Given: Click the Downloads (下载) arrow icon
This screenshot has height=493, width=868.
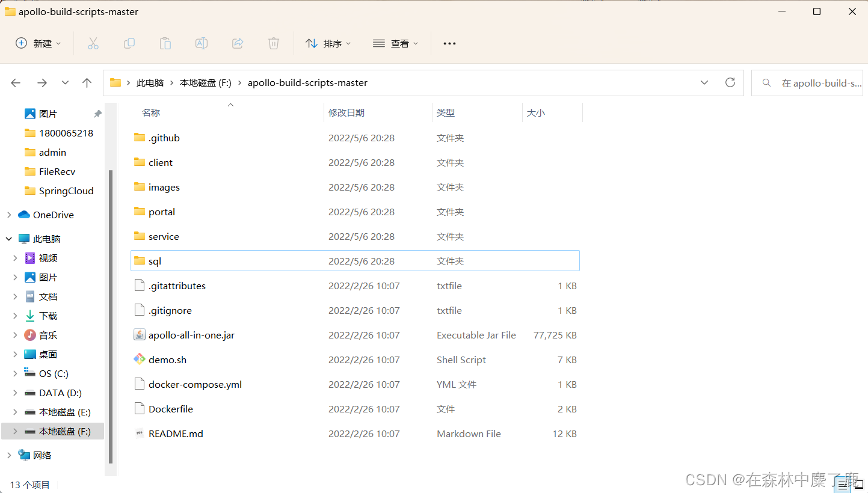Looking at the screenshot, I should pos(30,316).
